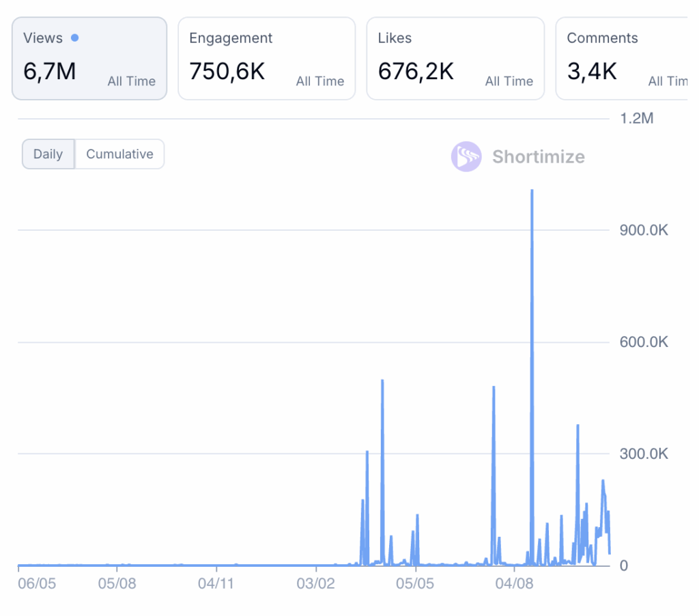Click the 06/05 x-axis date label
Screen dimensions: 699x616
pyautogui.click(x=36, y=585)
